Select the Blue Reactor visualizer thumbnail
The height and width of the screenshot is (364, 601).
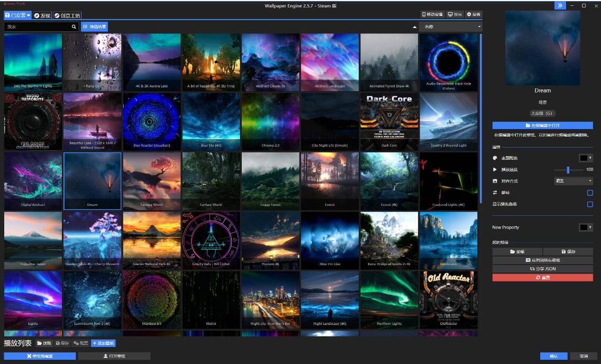pyautogui.click(x=152, y=122)
